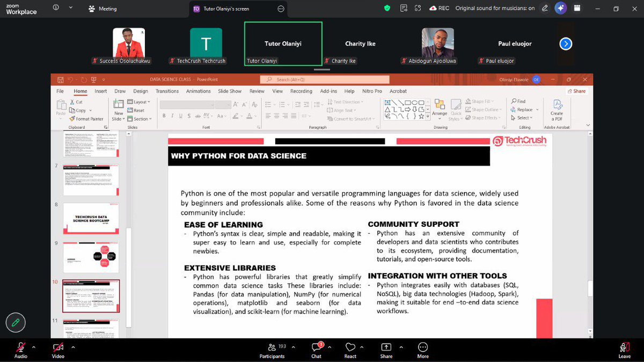This screenshot has height=362, width=644.
Task: Open the Select dropdown in Editing
Action: pyautogui.click(x=521, y=118)
